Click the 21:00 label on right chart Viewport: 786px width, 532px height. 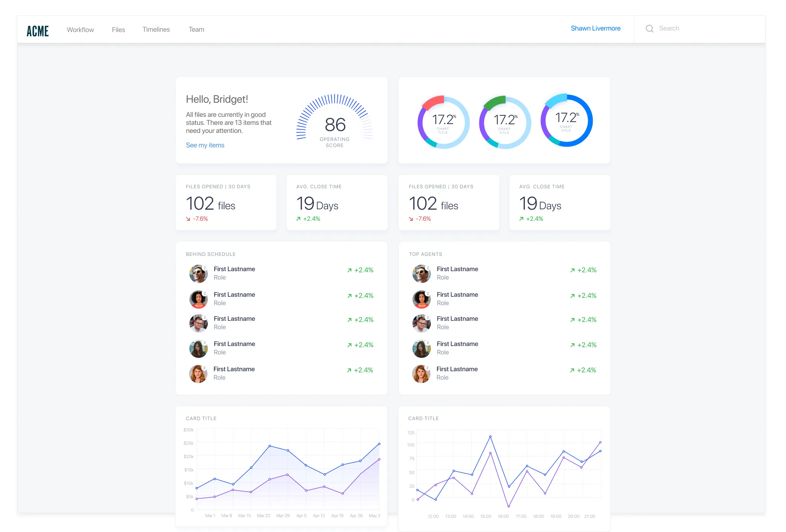tap(590, 516)
